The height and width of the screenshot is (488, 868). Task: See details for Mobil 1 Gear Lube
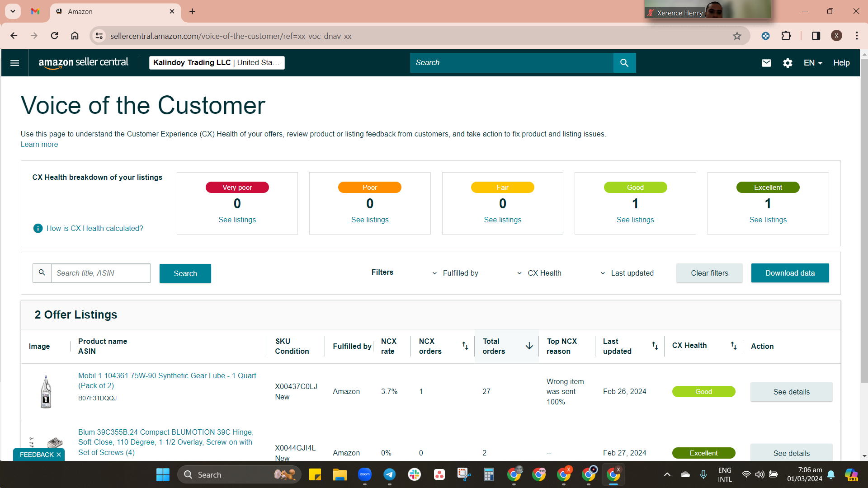tap(792, 392)
